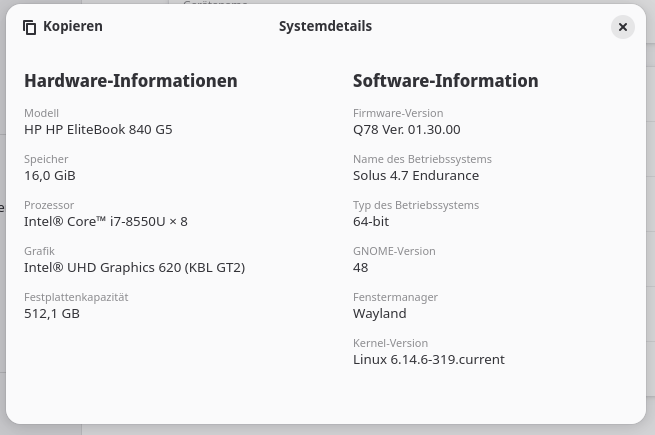Click the Systemdetails window title
Screen dimensions: 655x435
pos(325,27)
